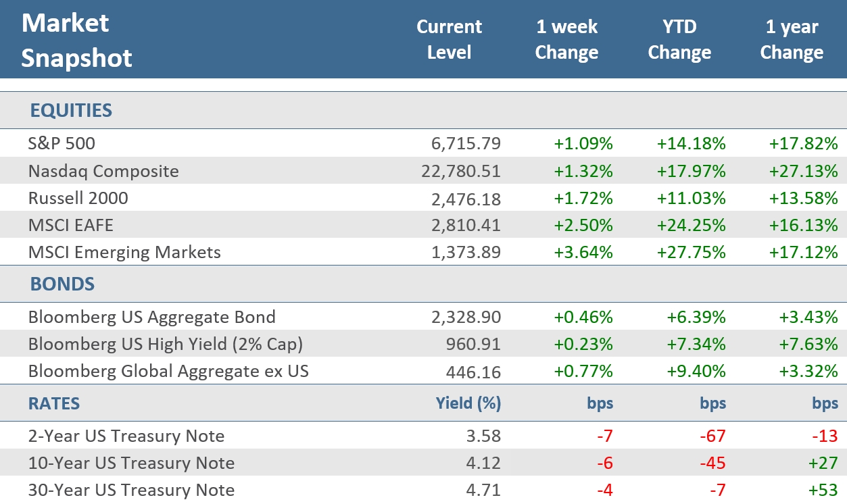Select the YTD Change column header
The height and width of the screenshot is (504, 847).
pyautogui.click(x=679, y=40)
